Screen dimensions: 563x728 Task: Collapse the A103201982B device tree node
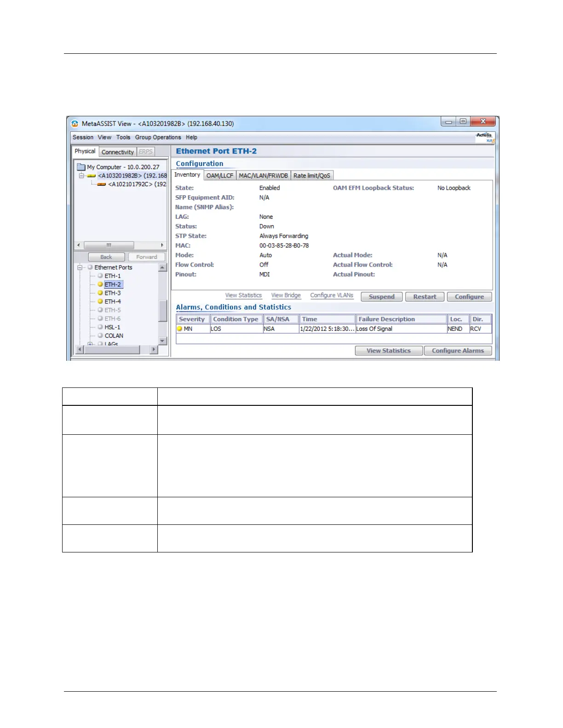tap(81, 176)
